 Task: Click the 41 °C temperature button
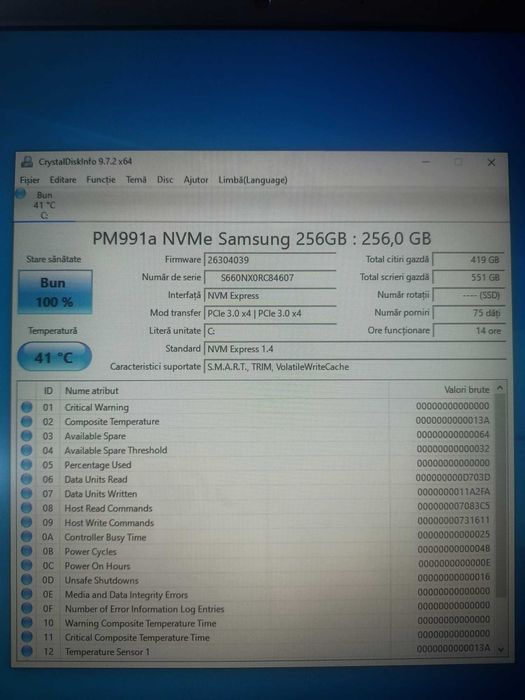(x=54, y=357)
